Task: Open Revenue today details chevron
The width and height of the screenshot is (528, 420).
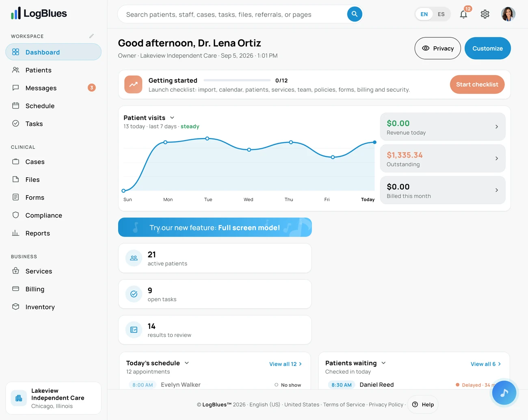Action: tap(497, 127)
